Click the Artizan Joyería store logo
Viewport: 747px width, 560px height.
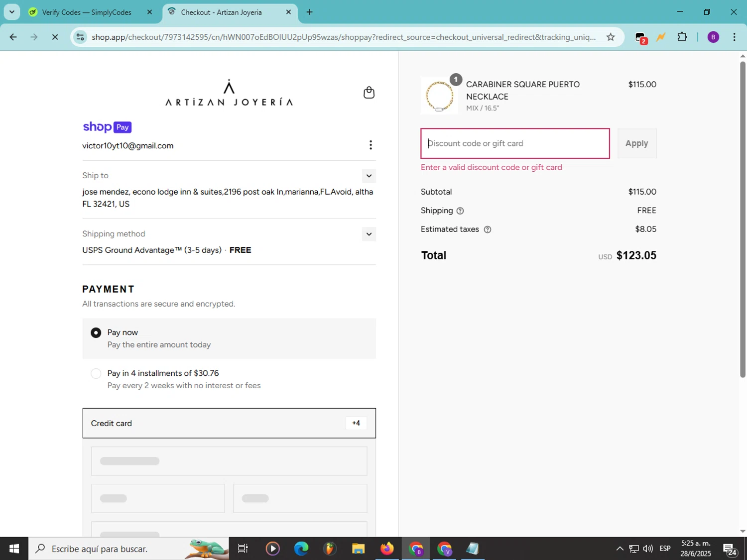tap(229, 93)
